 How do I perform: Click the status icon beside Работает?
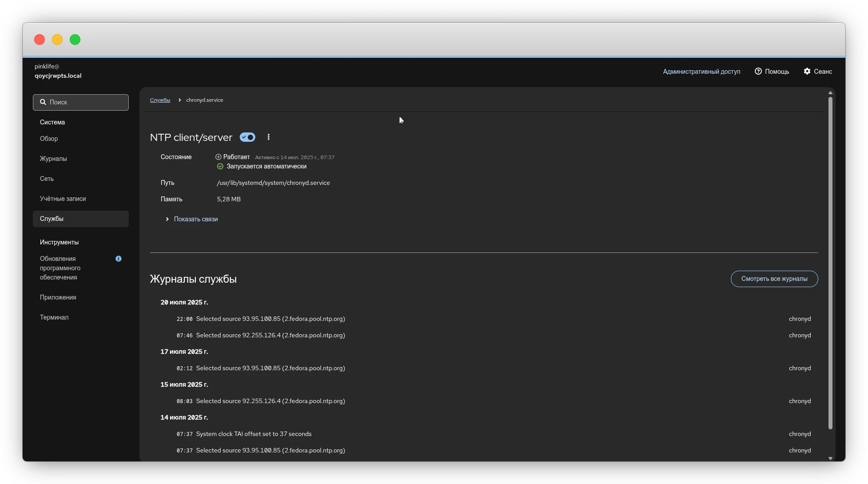[218, 157]
